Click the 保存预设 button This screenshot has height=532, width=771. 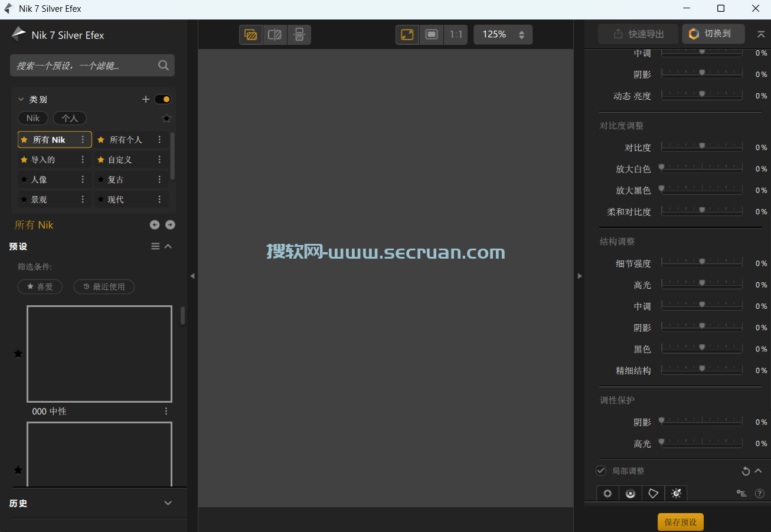pyautogui.click(x=681, y=522)
